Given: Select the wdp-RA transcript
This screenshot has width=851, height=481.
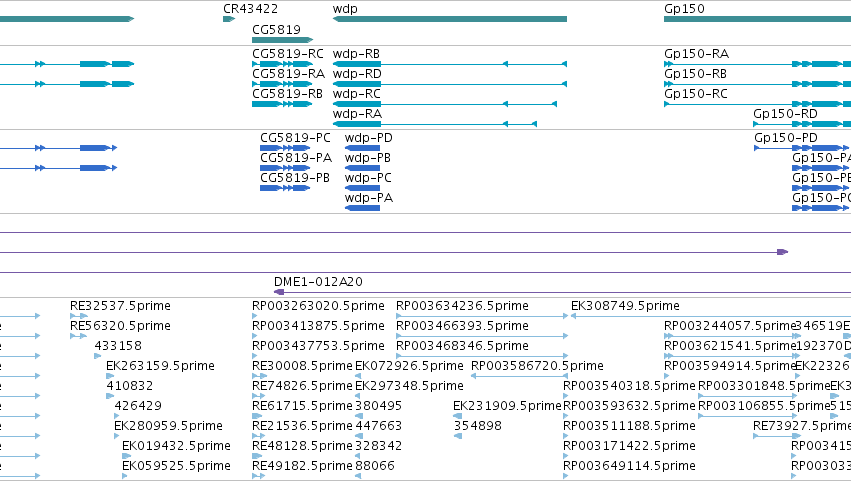Looking at the screenshot, I should pyautogui.click(x=435, y=124).
